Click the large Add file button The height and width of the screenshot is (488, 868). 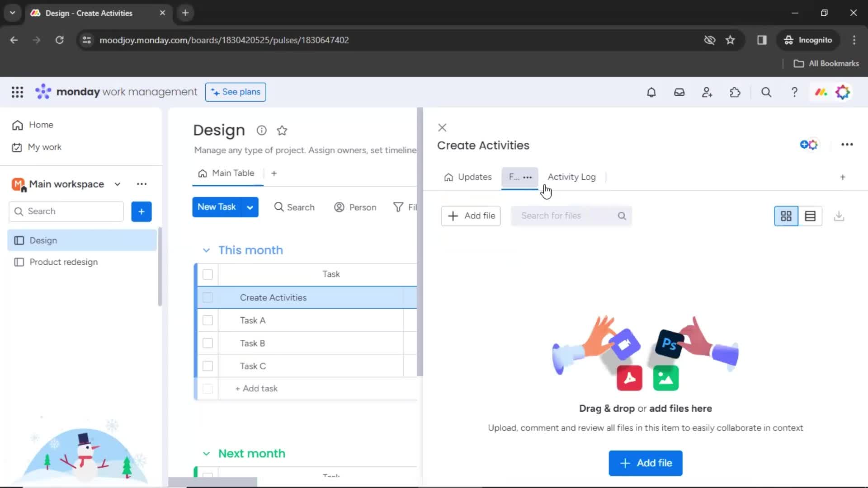coord(646,463)
